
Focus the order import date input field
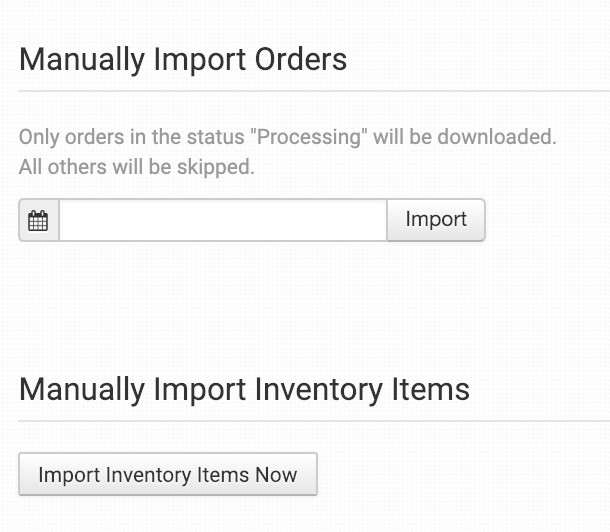222,221
